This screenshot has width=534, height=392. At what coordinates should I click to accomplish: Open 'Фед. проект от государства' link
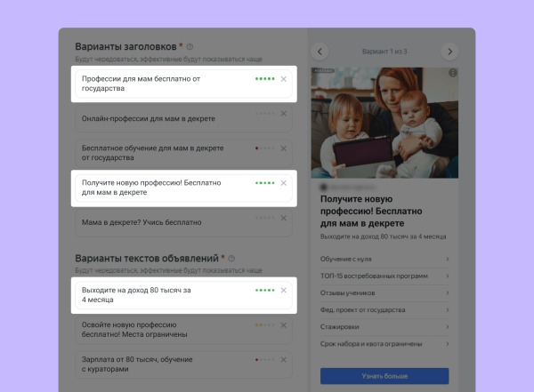click(x=384, y=309)
